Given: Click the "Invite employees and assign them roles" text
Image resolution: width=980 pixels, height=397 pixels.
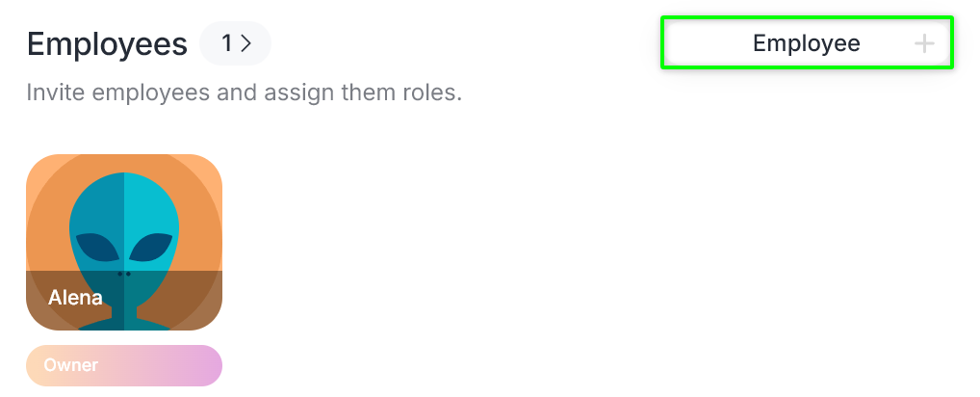Looking at the screenshot, I should tap(245, 94).
